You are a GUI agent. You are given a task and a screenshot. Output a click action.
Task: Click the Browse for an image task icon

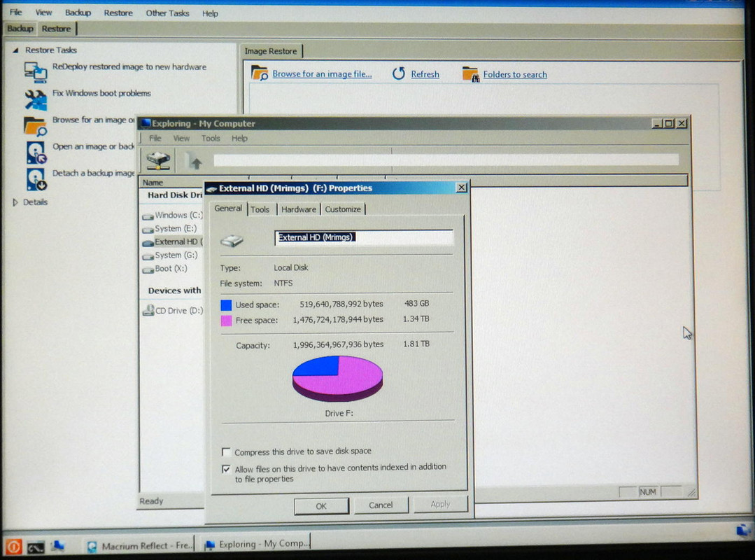[36, 126]
